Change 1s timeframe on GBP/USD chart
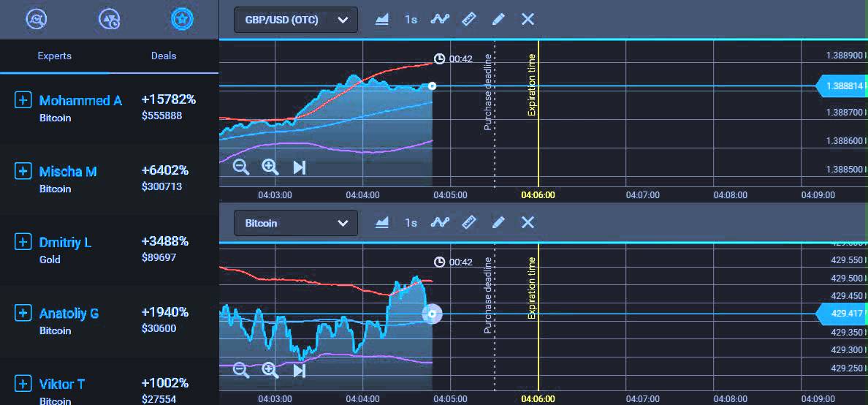Screen dimensions: 868x405 [410, 20]
